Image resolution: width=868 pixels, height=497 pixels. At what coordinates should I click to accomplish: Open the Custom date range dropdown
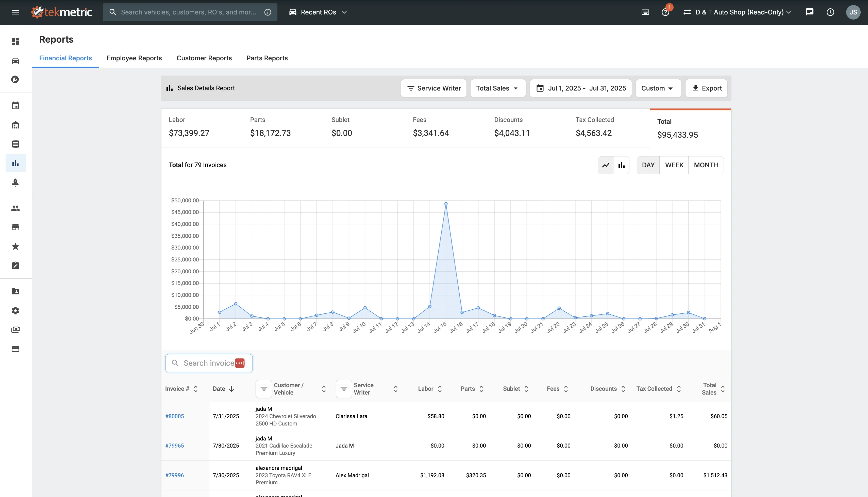click(658, 88)
